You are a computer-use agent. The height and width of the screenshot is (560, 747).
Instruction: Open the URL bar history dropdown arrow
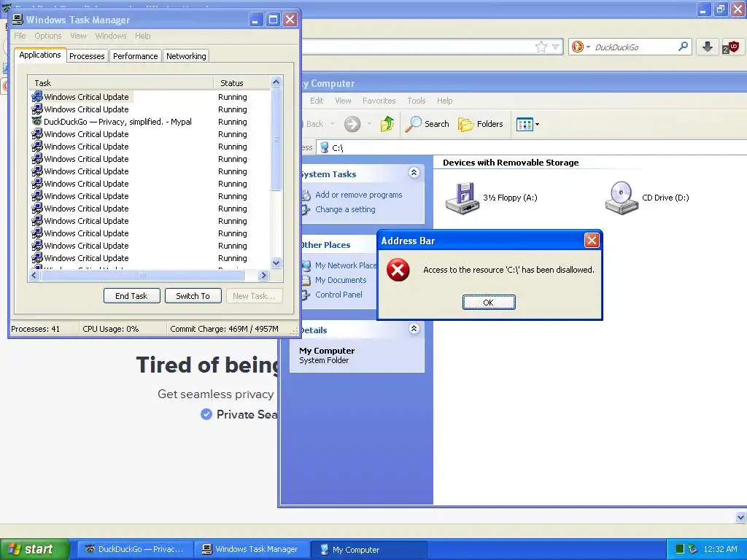pyautogui.click(x=555, y=47)
